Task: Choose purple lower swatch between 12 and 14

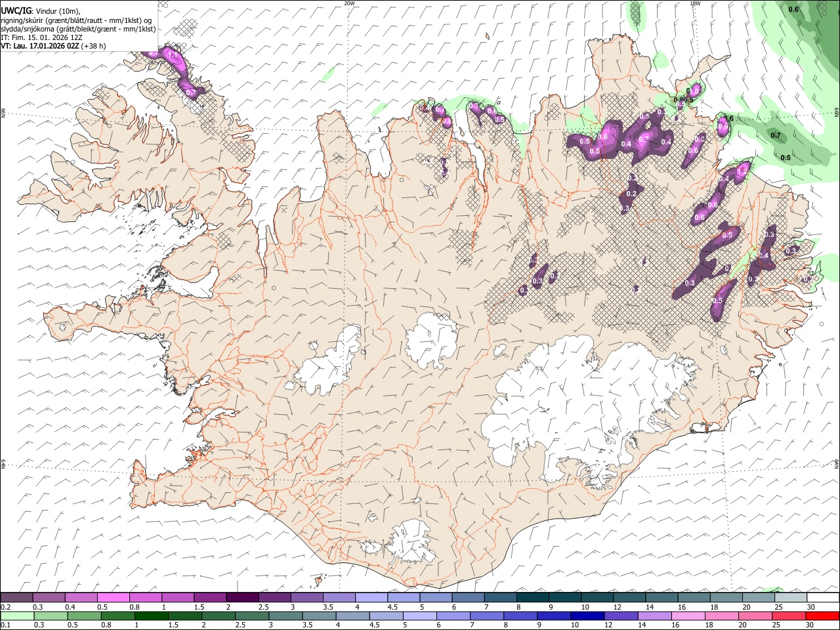Action: point(621,616)
